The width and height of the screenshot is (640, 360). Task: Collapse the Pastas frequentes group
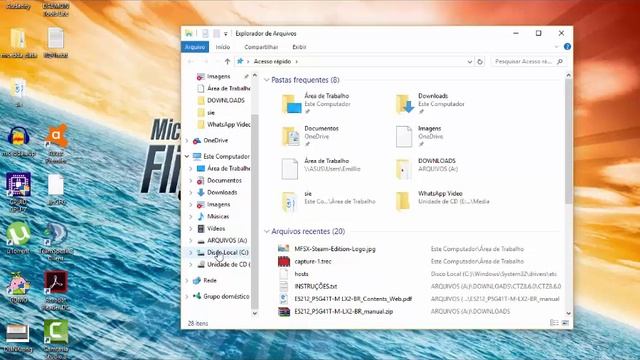click(267, 80)
